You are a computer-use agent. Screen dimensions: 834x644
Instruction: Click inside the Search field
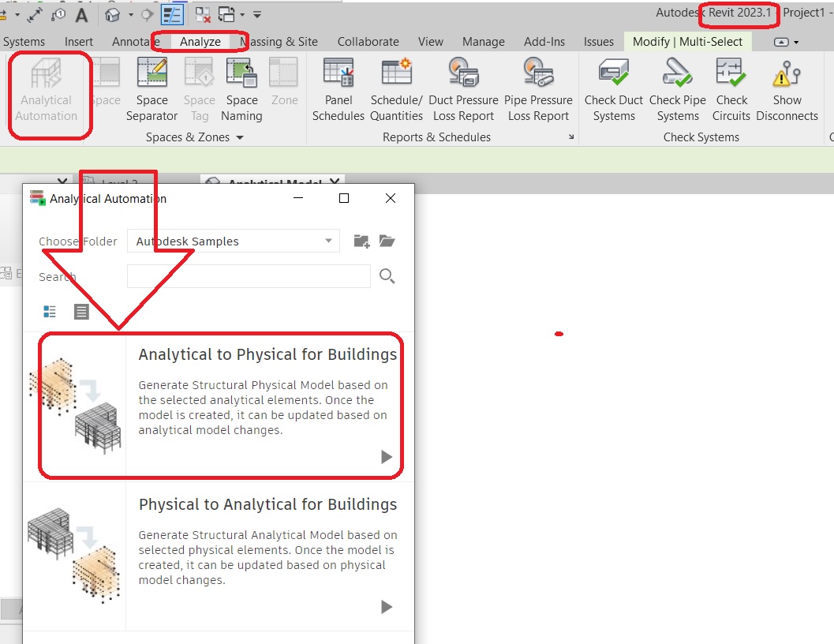(x=249, y=276)
